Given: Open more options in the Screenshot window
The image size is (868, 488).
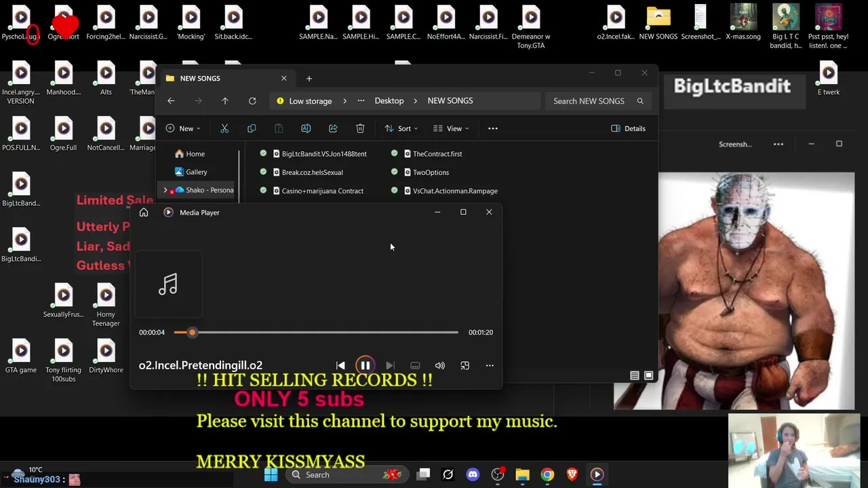Looking at the screenshot, I should [778, 144].
